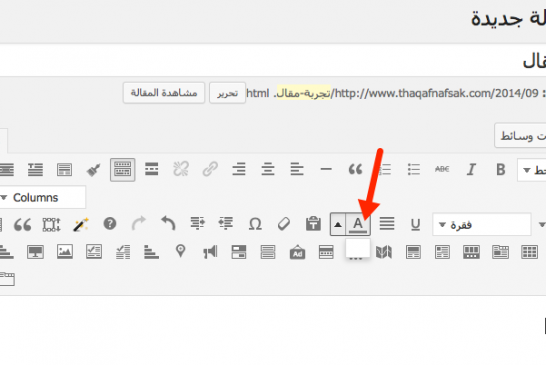
Task: Open the Columns dropdown
Action: tap(42, 198)
